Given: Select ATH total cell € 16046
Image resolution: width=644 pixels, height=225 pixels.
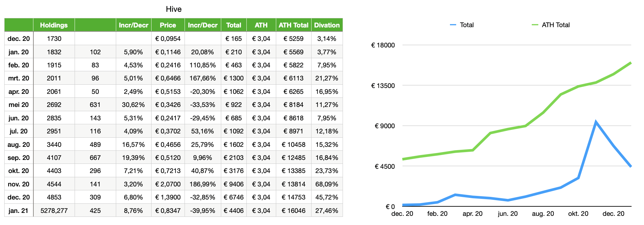Looking at the screenshot, I should click(294, 211).
